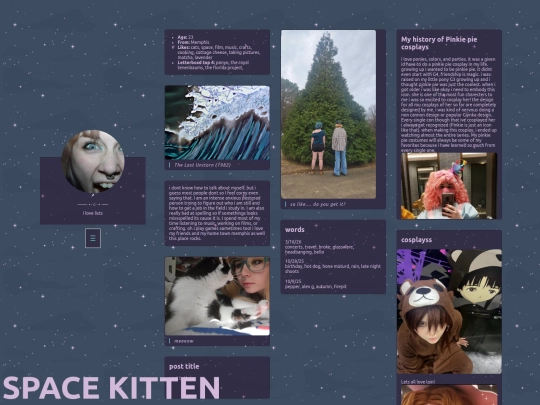This screenshot has height=405, width=540.
Task: Click the 'SPACE KITTEN' site title
Action: pyautogui.click(x=111, y=388)
